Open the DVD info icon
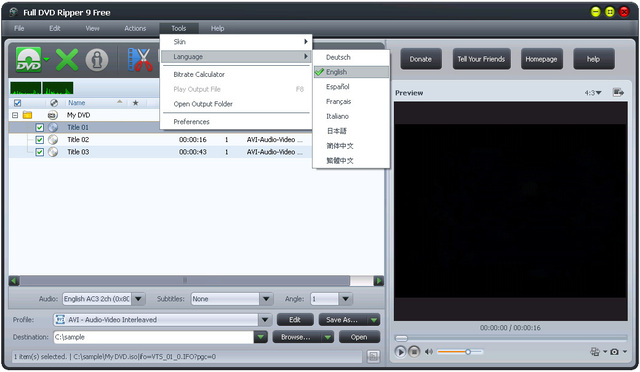Screen dimensions: 640x372 coord(97,60)
